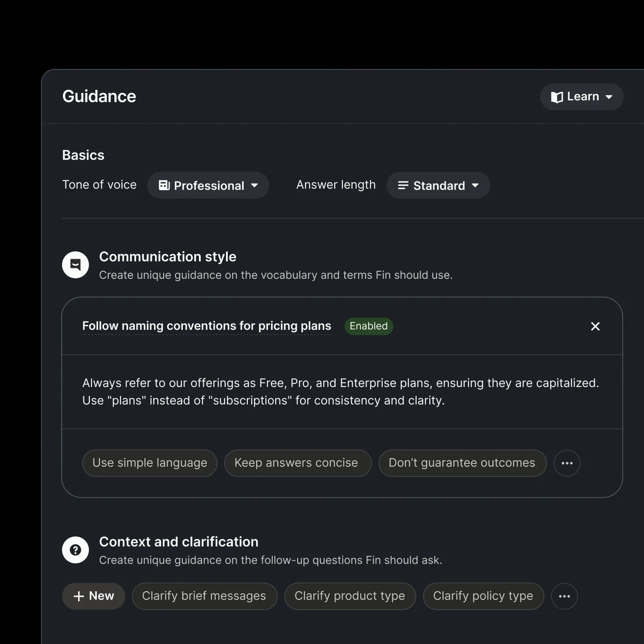This screenshot has width=644, height=644.
Task: Click the Communication style chat icon
Action: click(x=75, y=265)
